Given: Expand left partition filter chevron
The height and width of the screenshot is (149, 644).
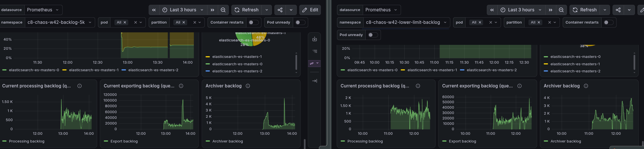Looking at the screenshot, I should (x=200, y=22).
